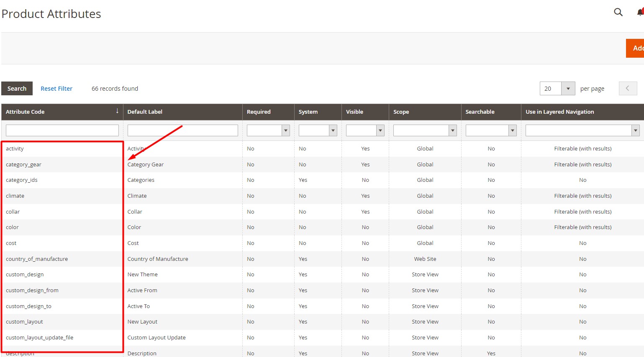This screenshot has height=357, width=644.
Task: Sort by Scope column header
Action: [401, 112]
